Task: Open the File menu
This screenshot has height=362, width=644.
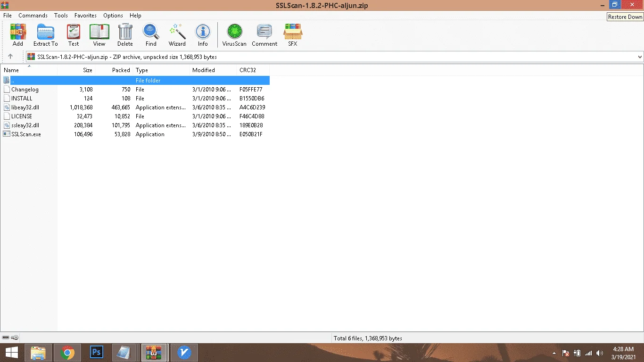Action: pyautogui.click(x=8, y=16)
